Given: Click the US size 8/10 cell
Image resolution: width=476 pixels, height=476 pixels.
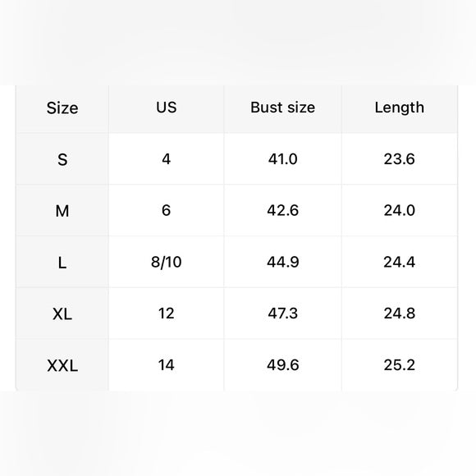Looking at the screenshot, I should (166, 262).
